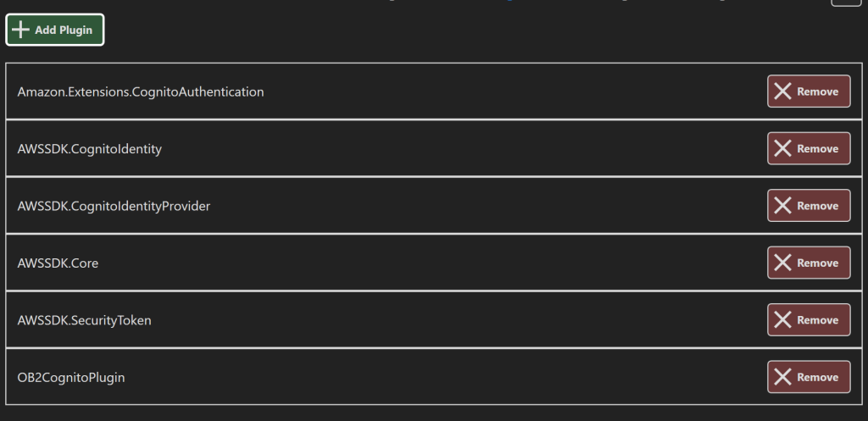The height and width of the screenshot is (421, 868).
Task: Click the plus icon on Add Plugin
Action: (22, 30)
